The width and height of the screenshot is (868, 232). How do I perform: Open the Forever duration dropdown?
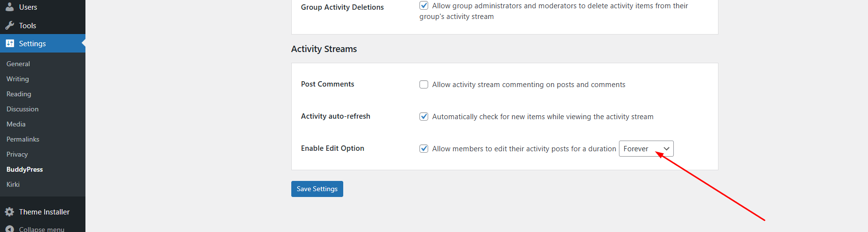pyautogui.click(x=646, y=149)
